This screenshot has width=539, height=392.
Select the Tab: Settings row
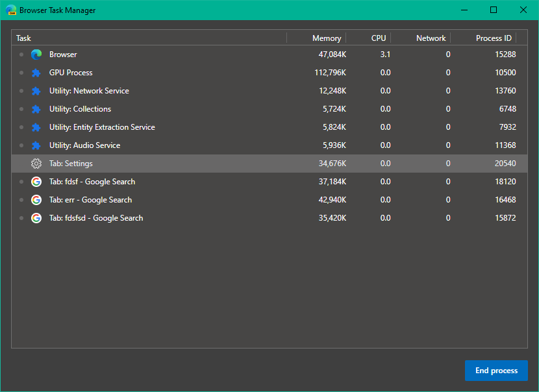[x=269, y=164]
